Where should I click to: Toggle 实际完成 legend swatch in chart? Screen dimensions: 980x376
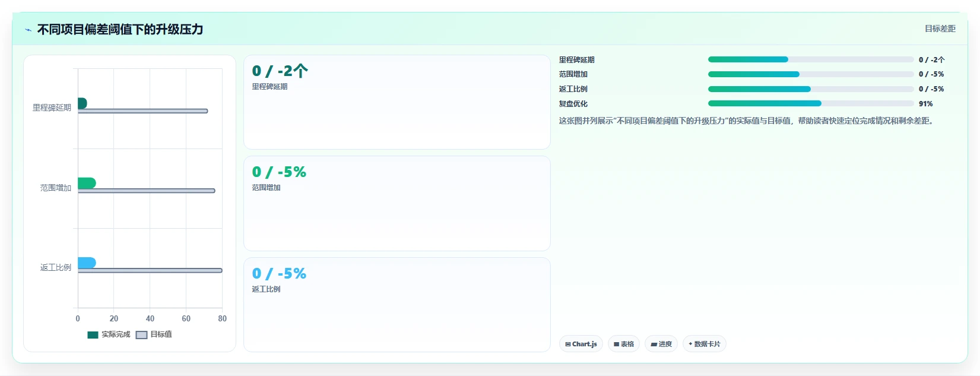(x=93, y=334)
